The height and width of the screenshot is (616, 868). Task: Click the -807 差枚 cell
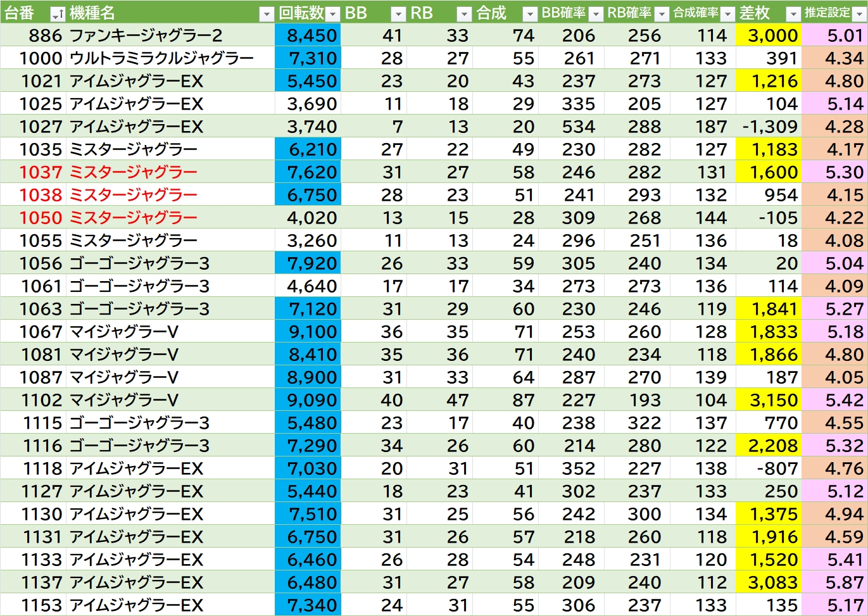click(x=768, y=468)
